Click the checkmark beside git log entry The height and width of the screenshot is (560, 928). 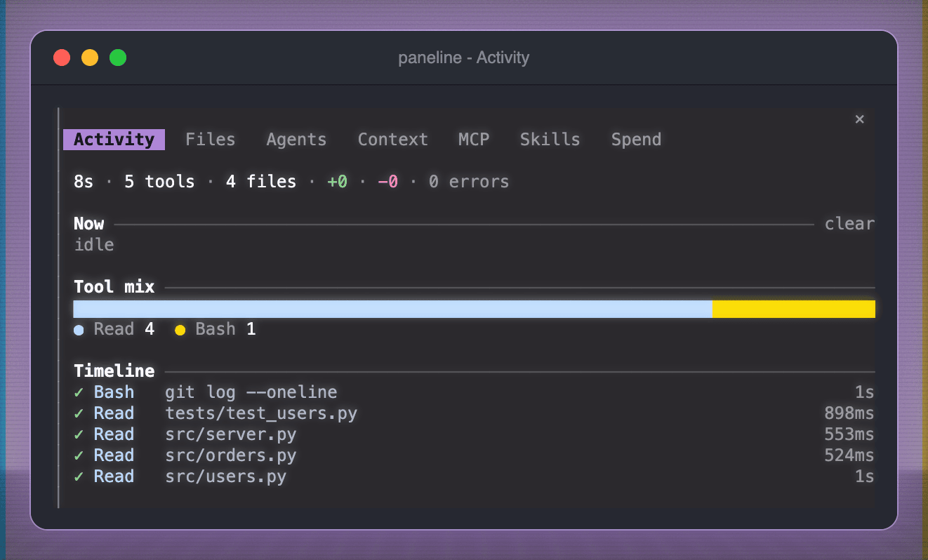click(79, 392)
